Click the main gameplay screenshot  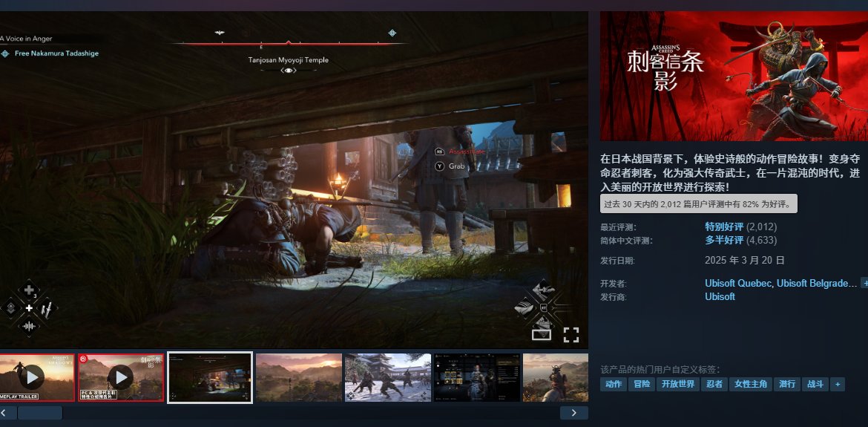coord(294,180)
